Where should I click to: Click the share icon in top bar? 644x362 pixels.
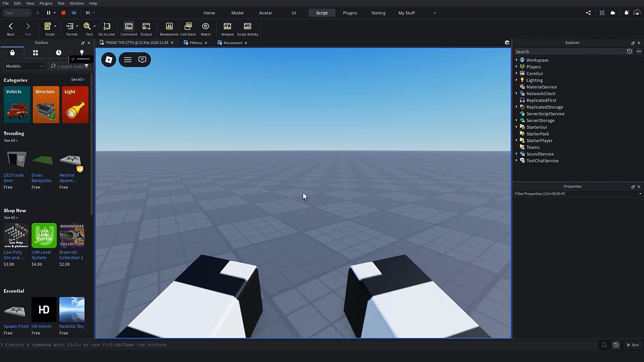pyautogui.click(x=588, y=13)
